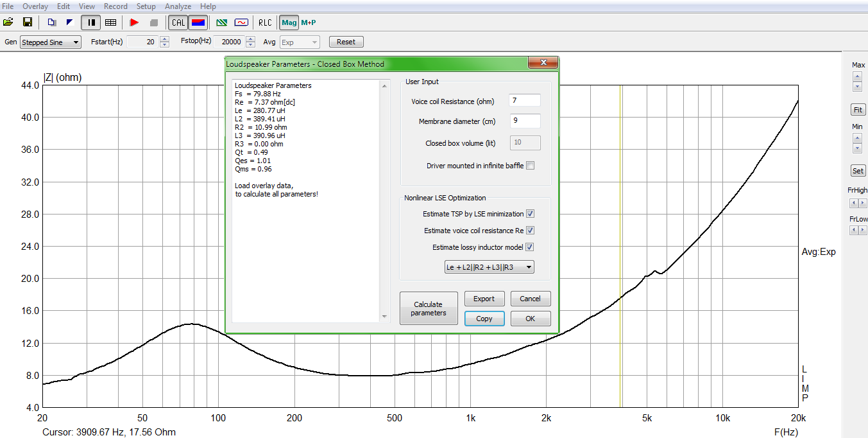Open the Overlay menu
The width and height of the screenshot is (868, 438).
(x=35, y=6)
